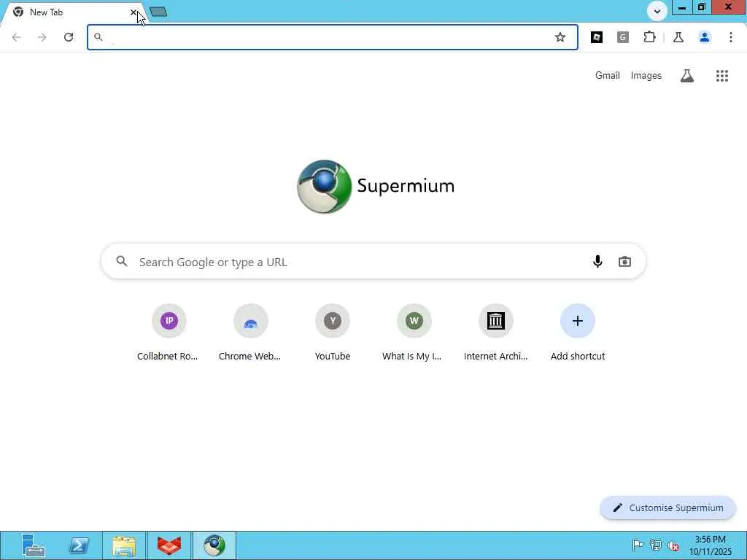The image size is (747, 560).
Task: Open the Internet Archi... shortcut
Action: 496,332
